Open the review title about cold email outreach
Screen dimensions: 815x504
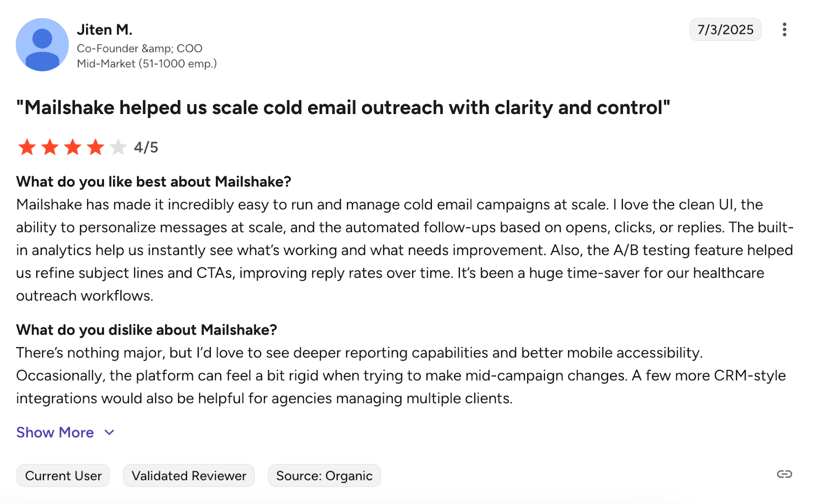click(343, 107)
